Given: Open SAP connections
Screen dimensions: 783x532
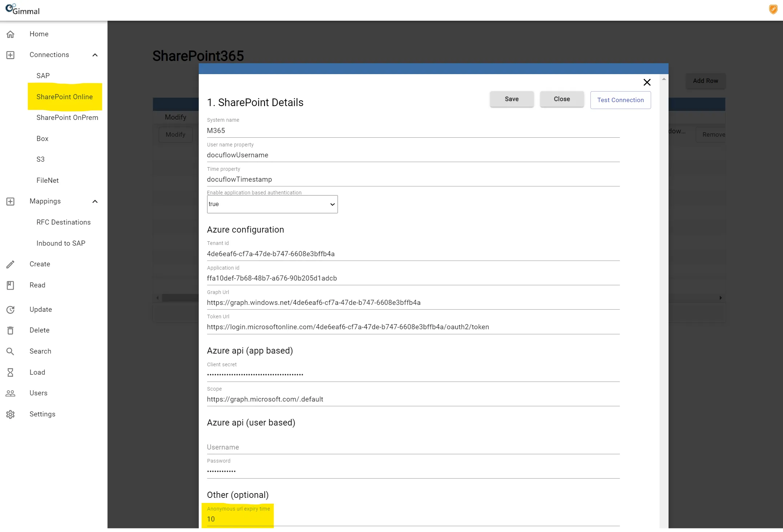Looking at the screenshot, I should (x=43, y=76).
